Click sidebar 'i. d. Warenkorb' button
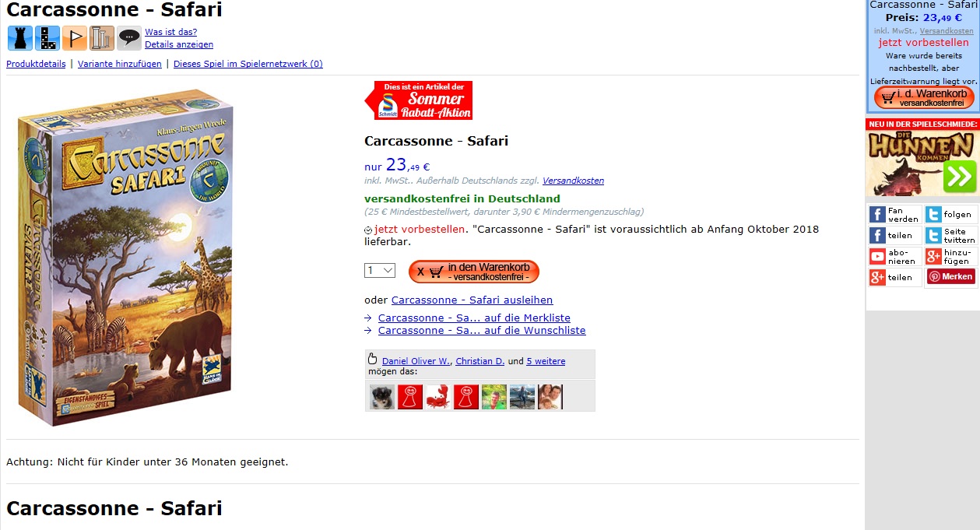This screenshot has height=530, width=980. (924, 97)
